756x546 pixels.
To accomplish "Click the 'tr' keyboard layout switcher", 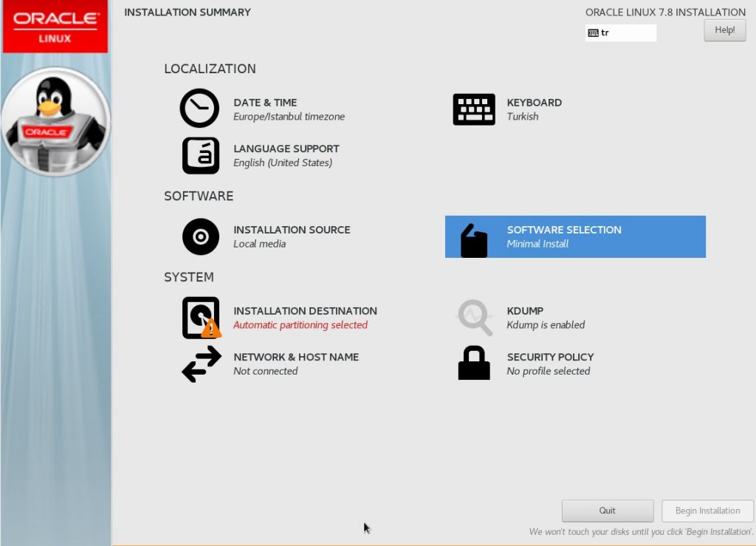I will coord(621,33).
